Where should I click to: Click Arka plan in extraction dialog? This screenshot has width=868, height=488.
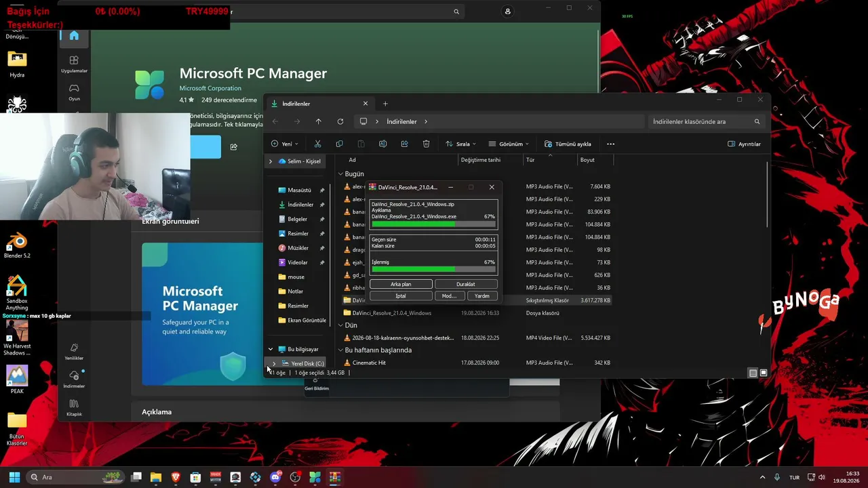[x=401, y=284]
